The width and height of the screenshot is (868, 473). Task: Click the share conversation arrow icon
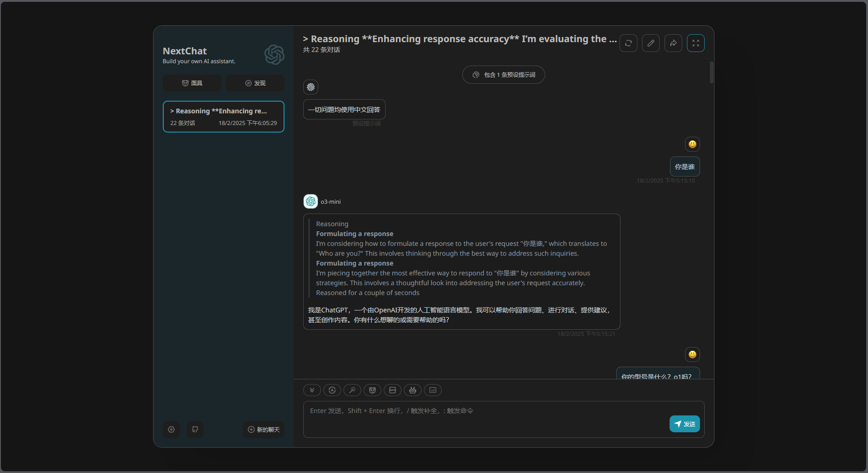point(673,43)
